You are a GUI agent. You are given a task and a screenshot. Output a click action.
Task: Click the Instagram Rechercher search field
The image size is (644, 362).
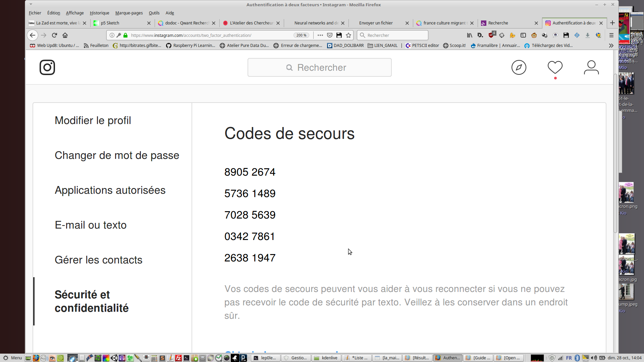click(x=319, y=67)
